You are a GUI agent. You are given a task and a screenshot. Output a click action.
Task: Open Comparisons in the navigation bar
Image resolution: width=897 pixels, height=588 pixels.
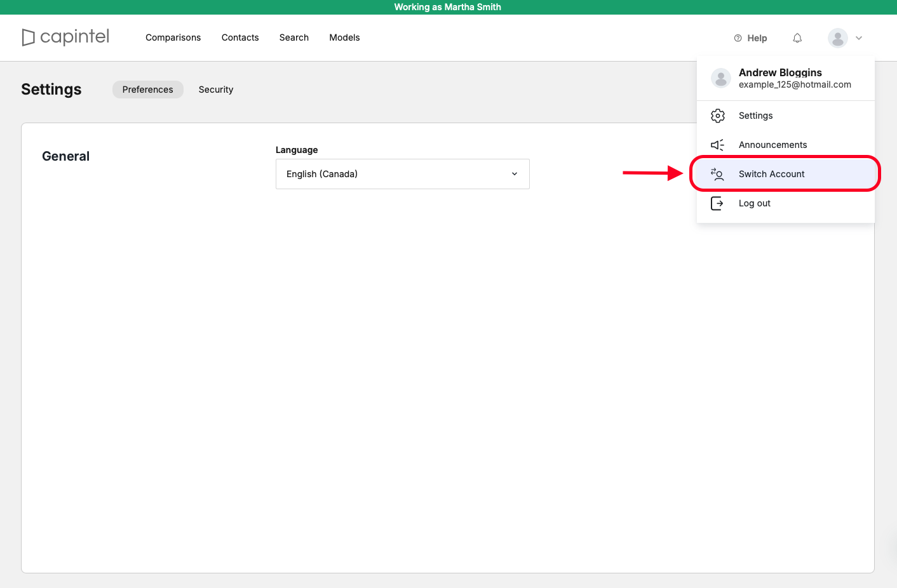(173, 37)
